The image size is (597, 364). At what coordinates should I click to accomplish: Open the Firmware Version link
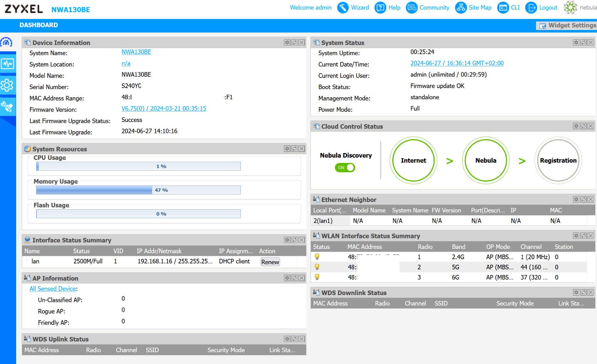click(164, 108)
